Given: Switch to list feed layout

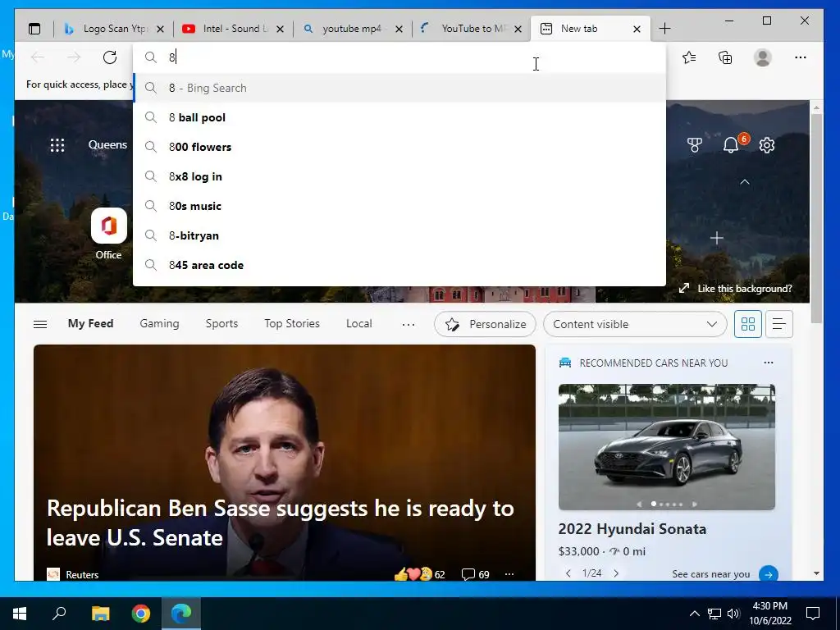Looking at the screenshot, I should [779, 324].
